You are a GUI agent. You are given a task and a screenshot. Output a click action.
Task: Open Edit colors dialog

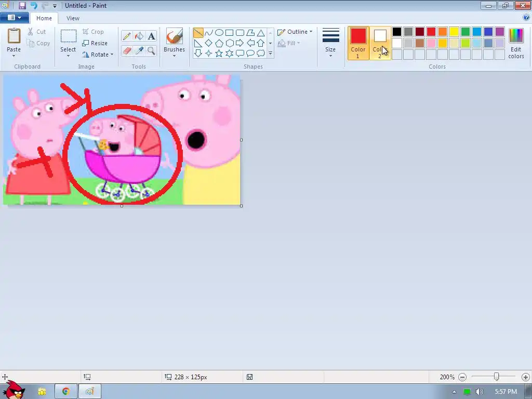pyautogui.click(x=516, y=43)
